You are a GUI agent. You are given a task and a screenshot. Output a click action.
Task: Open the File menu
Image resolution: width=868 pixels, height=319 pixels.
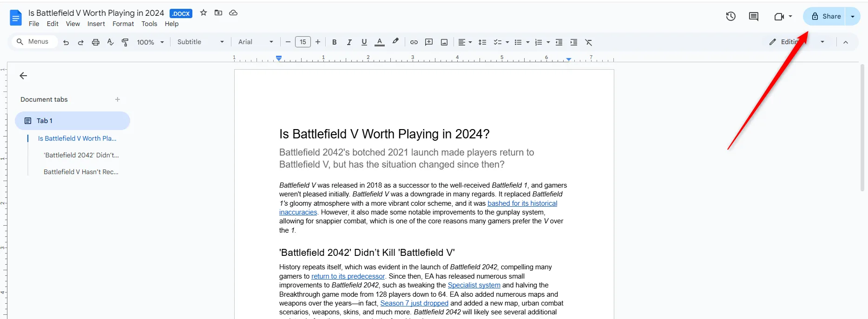tap(34, 24)
